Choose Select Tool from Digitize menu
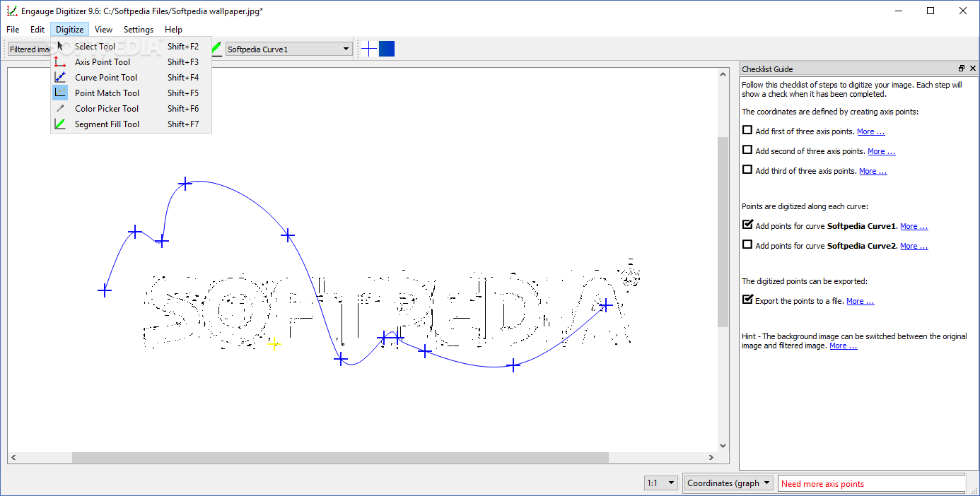This screenshot has height=496, width=980. coord(131,47)
